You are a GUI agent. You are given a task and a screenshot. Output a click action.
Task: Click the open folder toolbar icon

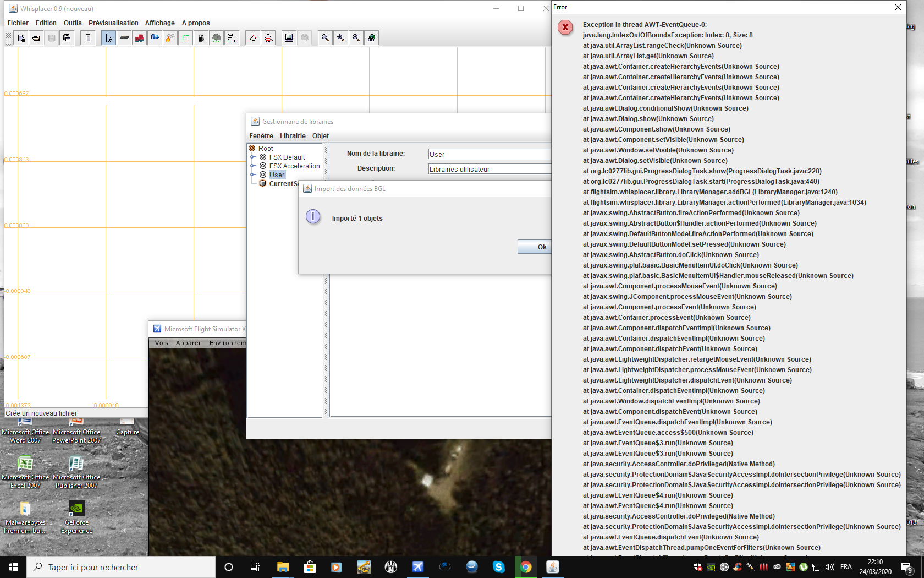[x=36, y=38]
